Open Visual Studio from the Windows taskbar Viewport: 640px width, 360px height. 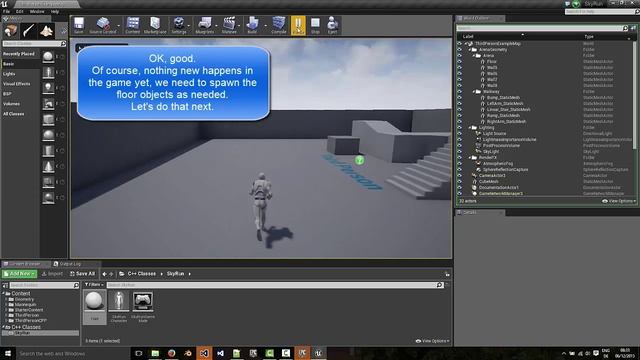coord(204,353)
